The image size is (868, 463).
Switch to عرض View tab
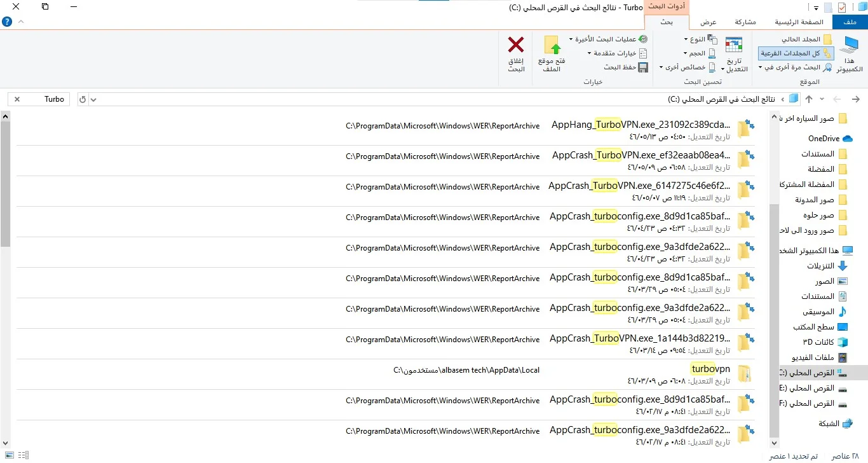[x=709, y=22]
